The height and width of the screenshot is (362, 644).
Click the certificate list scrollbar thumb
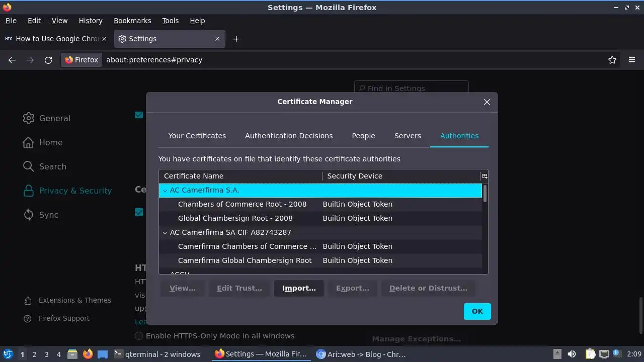(485, 194)
